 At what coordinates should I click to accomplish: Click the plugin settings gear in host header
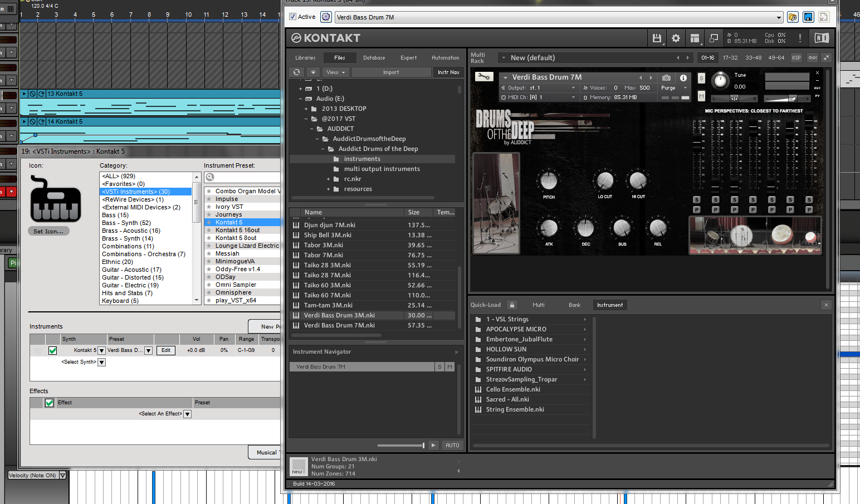pos(326,17)
